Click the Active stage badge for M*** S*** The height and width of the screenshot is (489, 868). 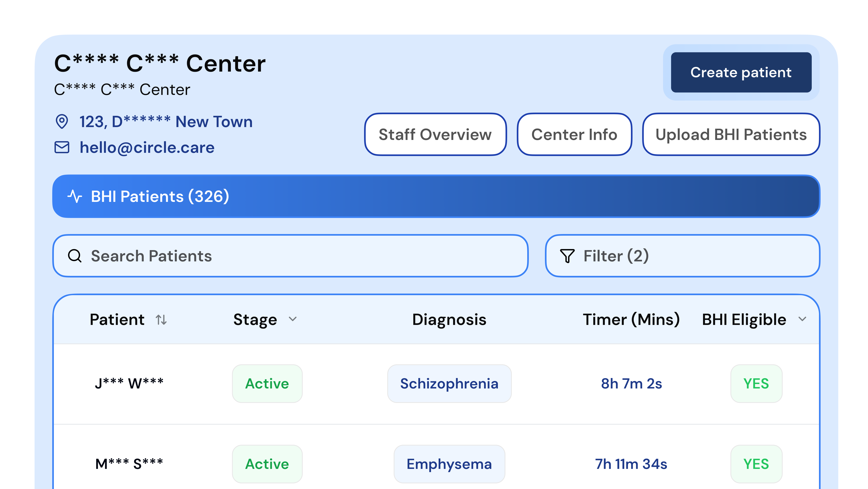267,464
